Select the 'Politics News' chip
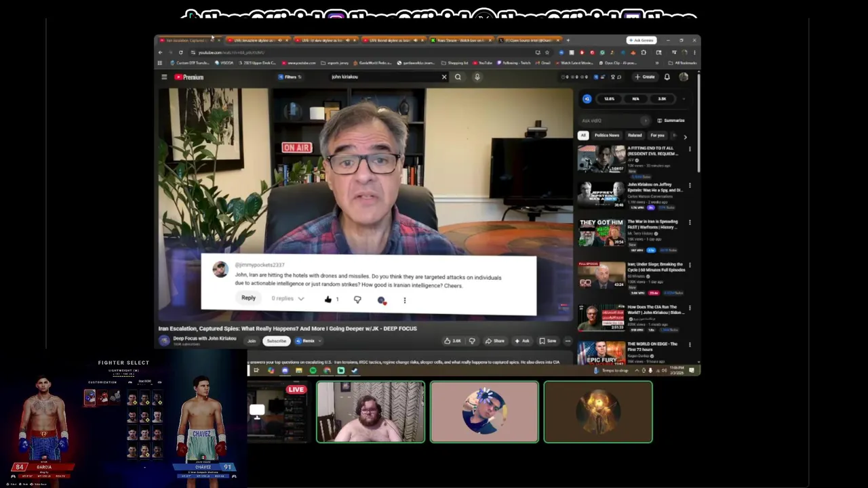The width and height of the screenshot is (868, 488). 607,136
